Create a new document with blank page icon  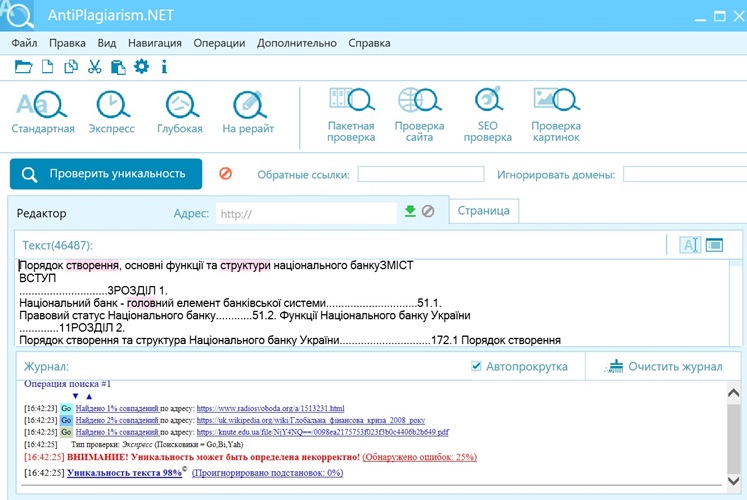pos(47,66)
